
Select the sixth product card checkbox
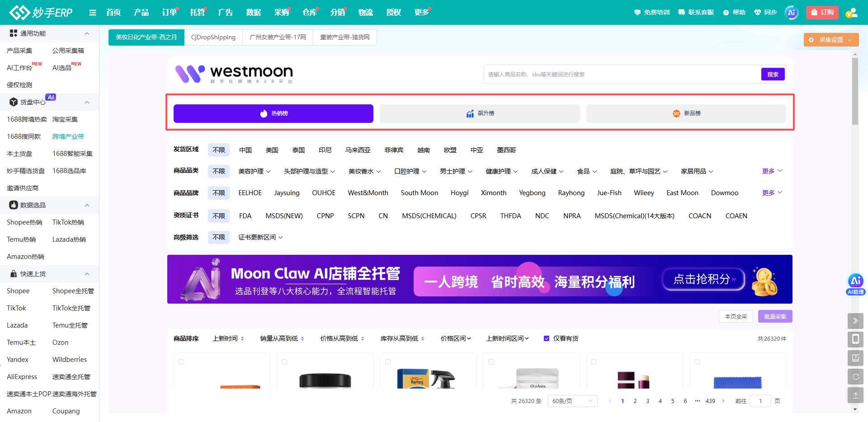click(697, 362)
